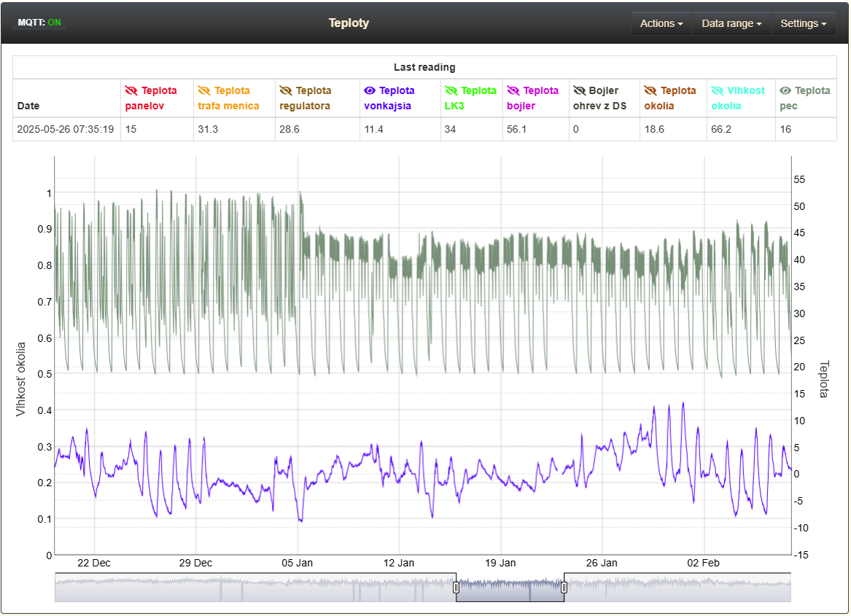Click the eye-slash icon for Teplota okolia
851x616 pixels.
650,91
